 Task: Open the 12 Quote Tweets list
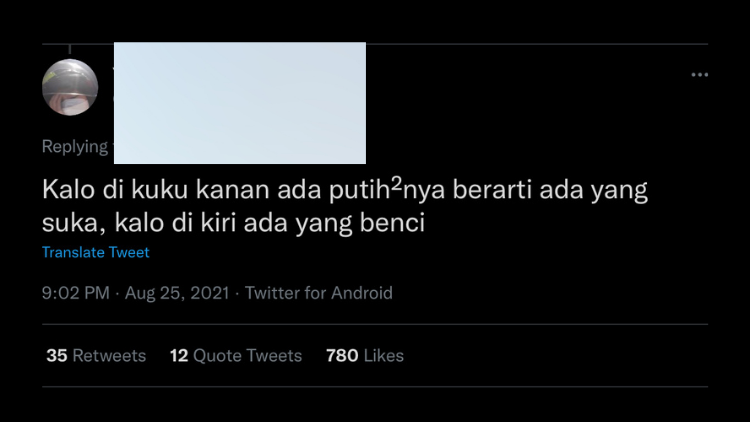236,355
